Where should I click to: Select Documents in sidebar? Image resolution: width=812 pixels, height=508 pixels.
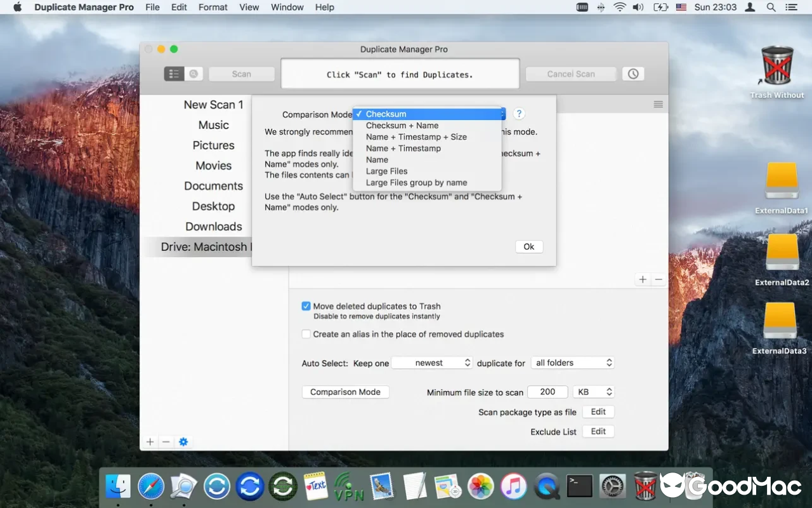214,186
